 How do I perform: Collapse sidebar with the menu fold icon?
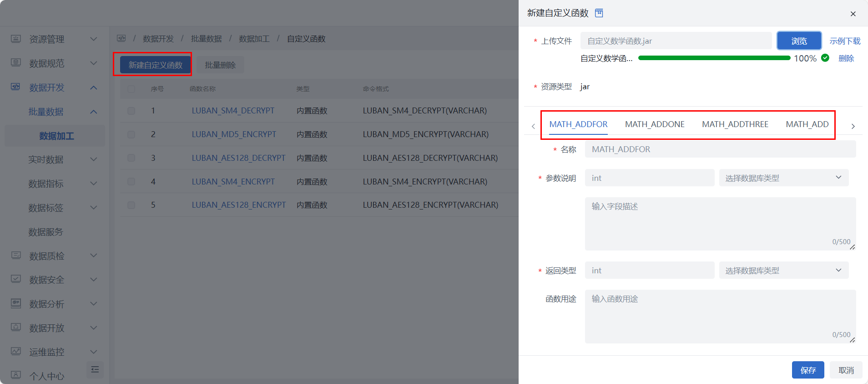click(x=95, y=369)
